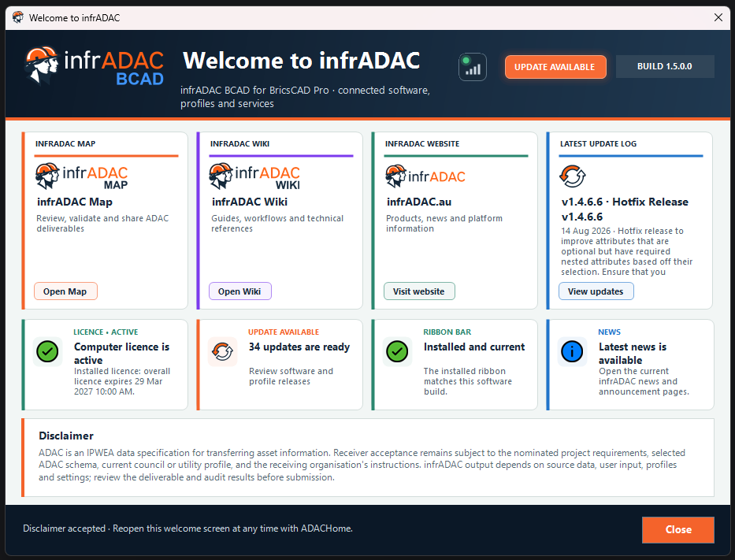Click the infrADAC Map card title
The image size is (735, 560).
[75, 202]
